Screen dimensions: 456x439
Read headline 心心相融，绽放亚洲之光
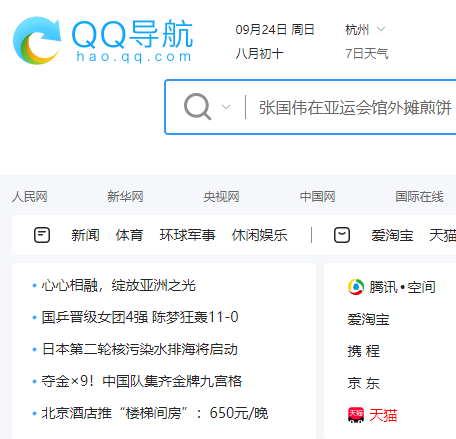point(119,285)
